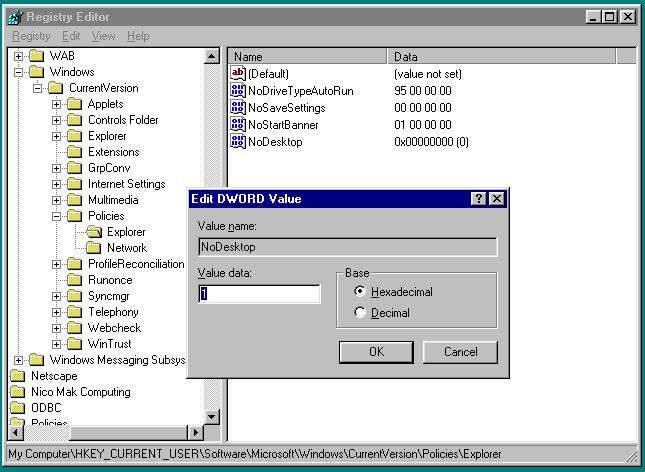Click the Network folder icon

coord(93,248)
